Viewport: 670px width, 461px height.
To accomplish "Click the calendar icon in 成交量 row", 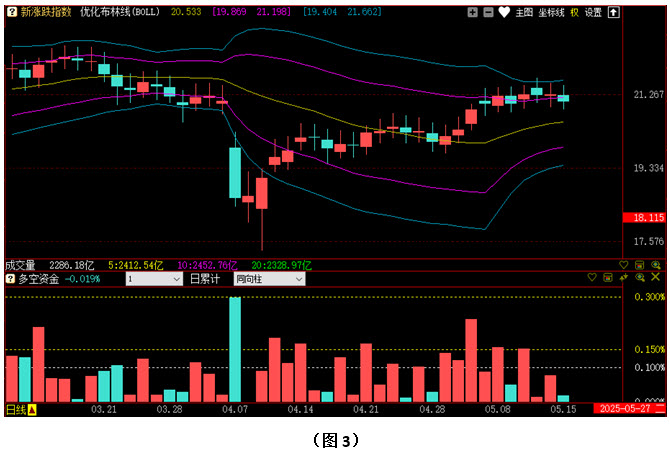I will (639, 265).
